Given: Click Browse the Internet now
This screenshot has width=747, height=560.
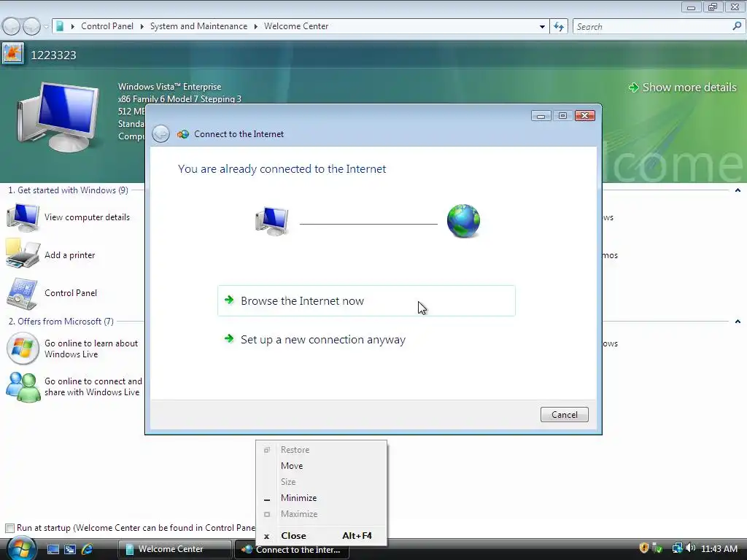Looking at the screenshot, I should pyautogui.click(x=366, y=300).
